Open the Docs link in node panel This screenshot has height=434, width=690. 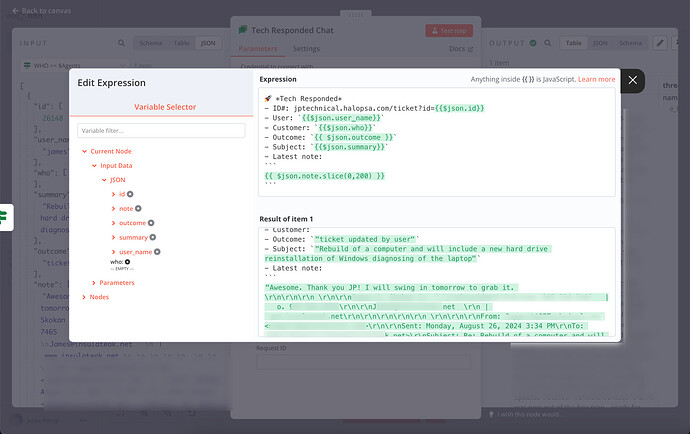click(461, 49)
